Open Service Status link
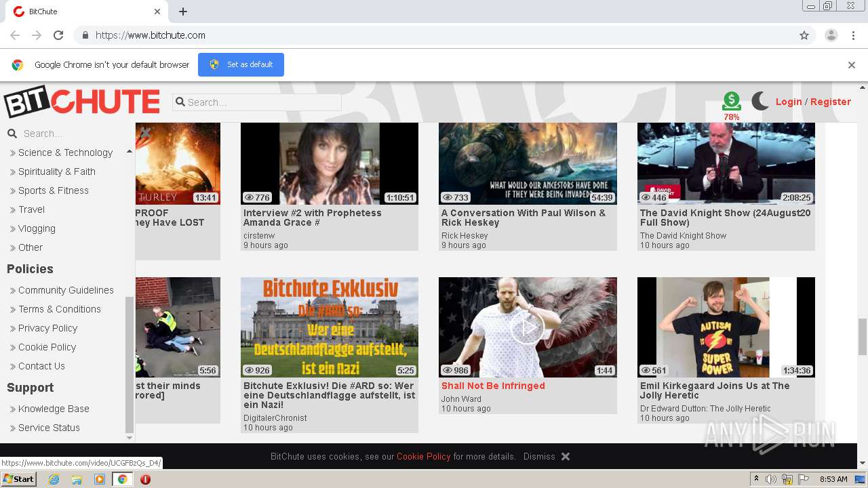The height and width of the screenshot is (488, 868). tap(49, 428)
